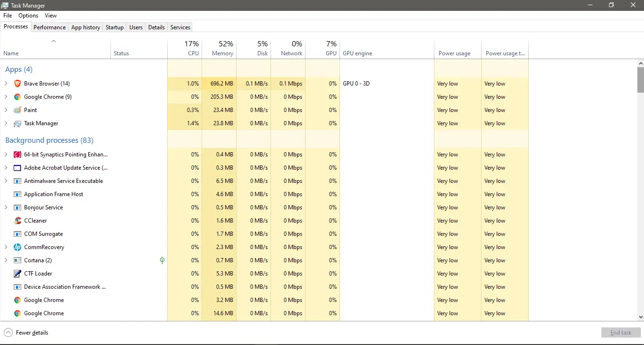The height and width of the screenshot is (345, 644).
Task: Click the HP CommRecovery icon
Action: [x=17, y=247]
